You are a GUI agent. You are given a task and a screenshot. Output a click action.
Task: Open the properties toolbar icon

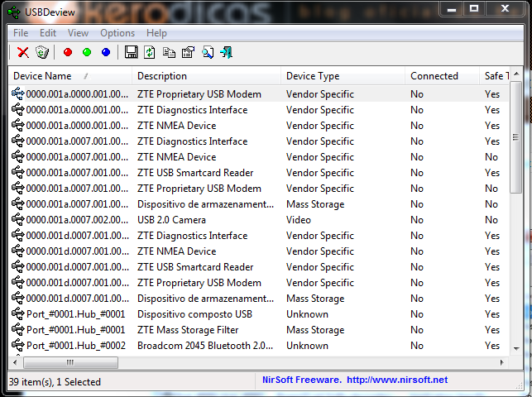(x=188, y=53)
